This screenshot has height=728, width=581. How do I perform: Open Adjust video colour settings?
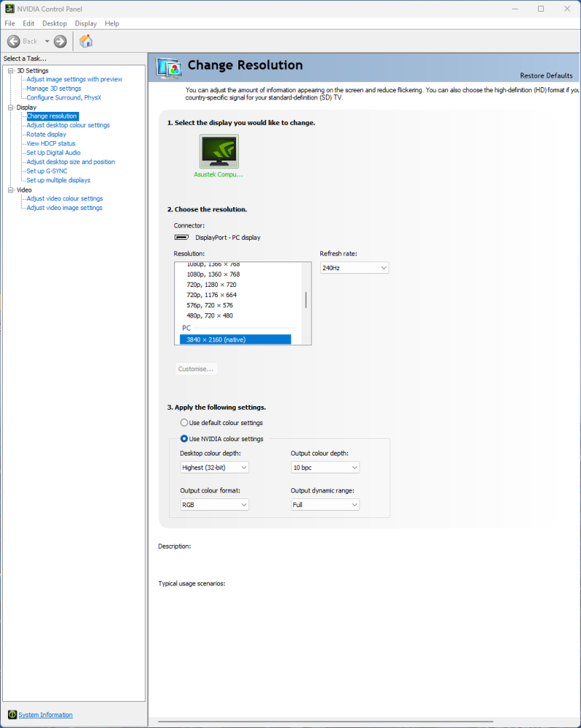pyautogui.click(x=65, y=198)
